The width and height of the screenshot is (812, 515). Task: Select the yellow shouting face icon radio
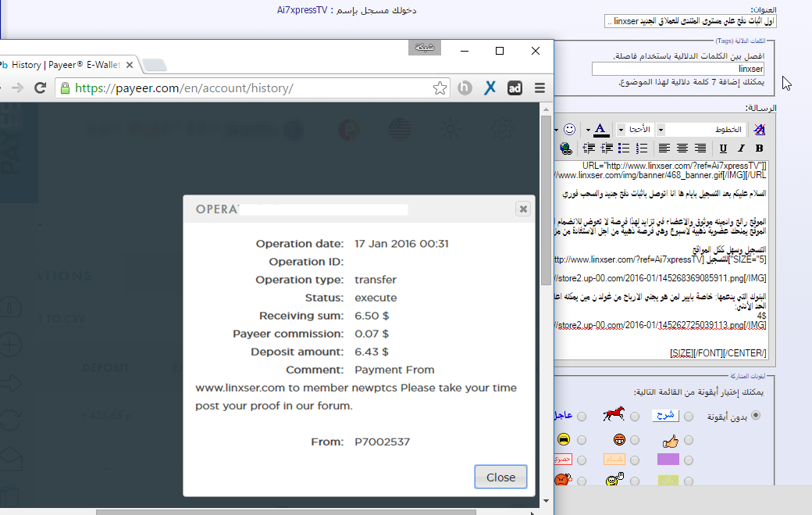[582, 440]
